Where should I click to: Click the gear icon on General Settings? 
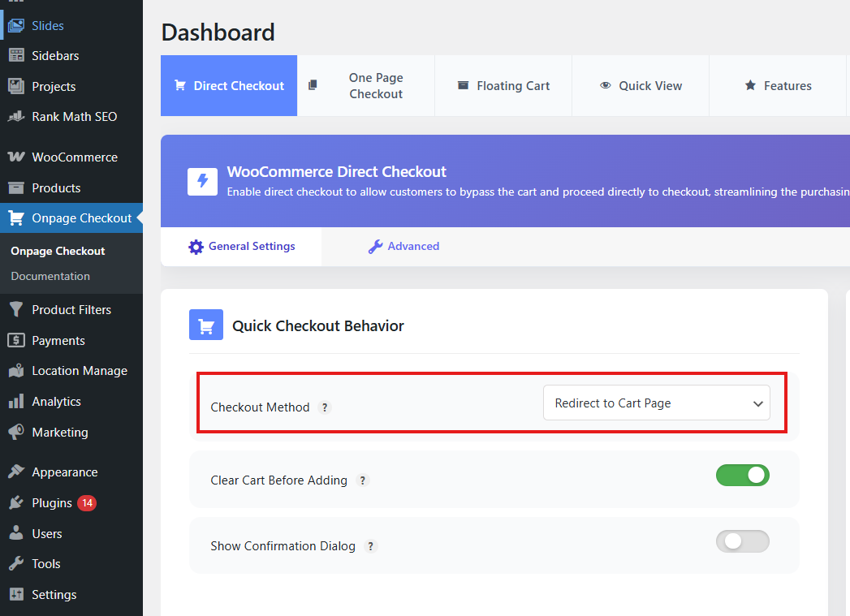[x=196, y=247]
